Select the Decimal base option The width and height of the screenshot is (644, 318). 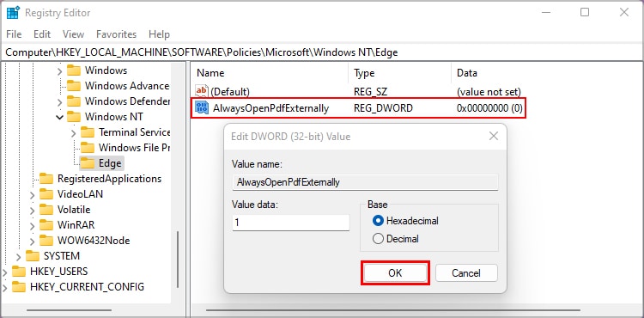click(396, 239)
